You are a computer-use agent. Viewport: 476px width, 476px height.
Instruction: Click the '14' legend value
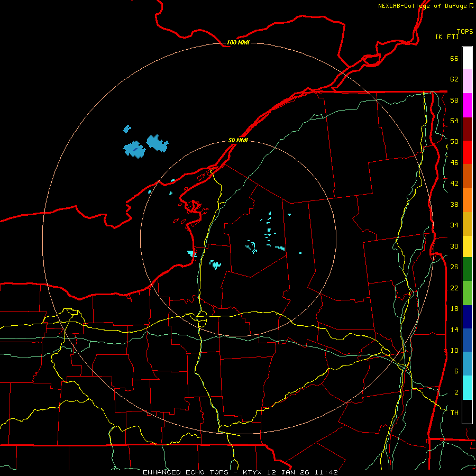coord(454,329)
